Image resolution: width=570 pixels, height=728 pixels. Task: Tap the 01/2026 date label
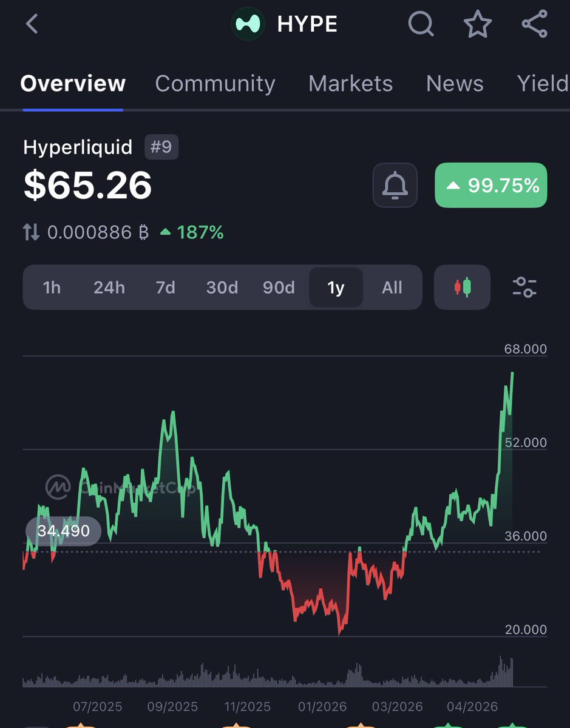322,707
